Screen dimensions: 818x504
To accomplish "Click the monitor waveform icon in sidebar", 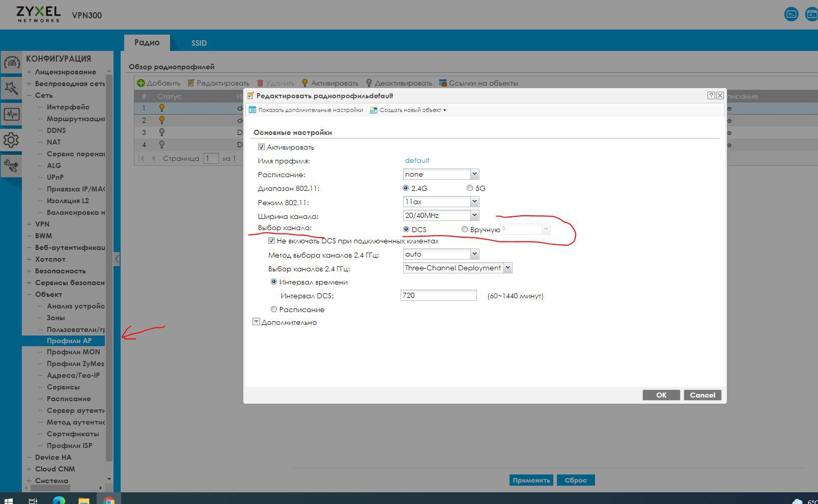I will (x=11, y=114).
